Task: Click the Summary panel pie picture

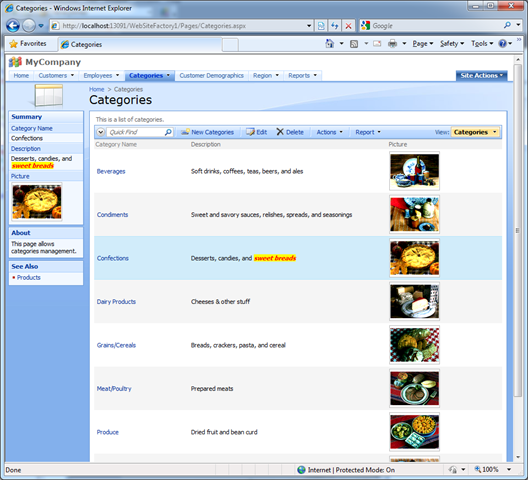Action: click(37, 202)
